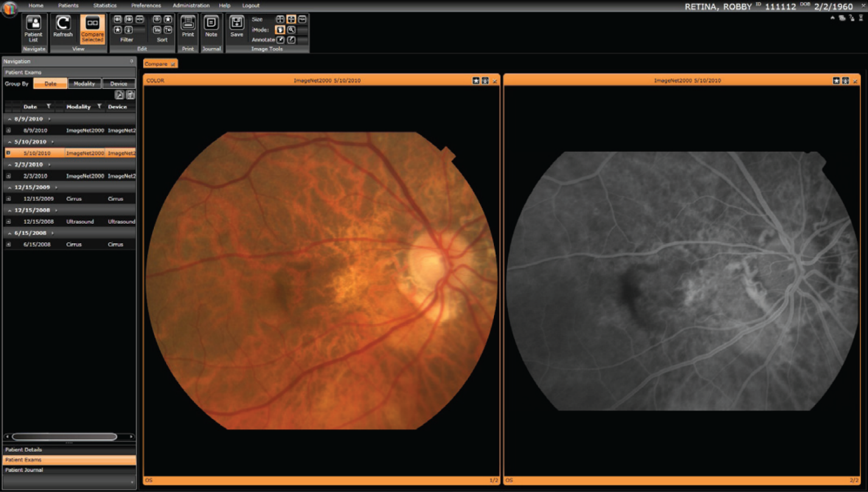
Task: Maximize the right grayscale image pane
Action: [x=845, y=80]
